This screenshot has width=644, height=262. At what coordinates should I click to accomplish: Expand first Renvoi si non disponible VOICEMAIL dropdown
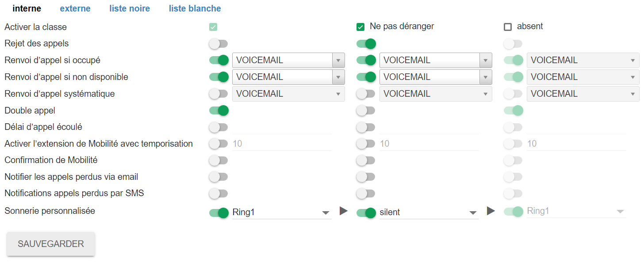288,77
